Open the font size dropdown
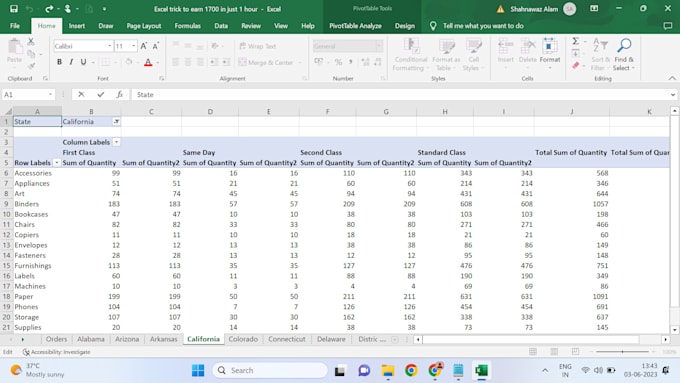Image resolution: width=680 pixels, height=383 pixels. click(x=134, y=46)
